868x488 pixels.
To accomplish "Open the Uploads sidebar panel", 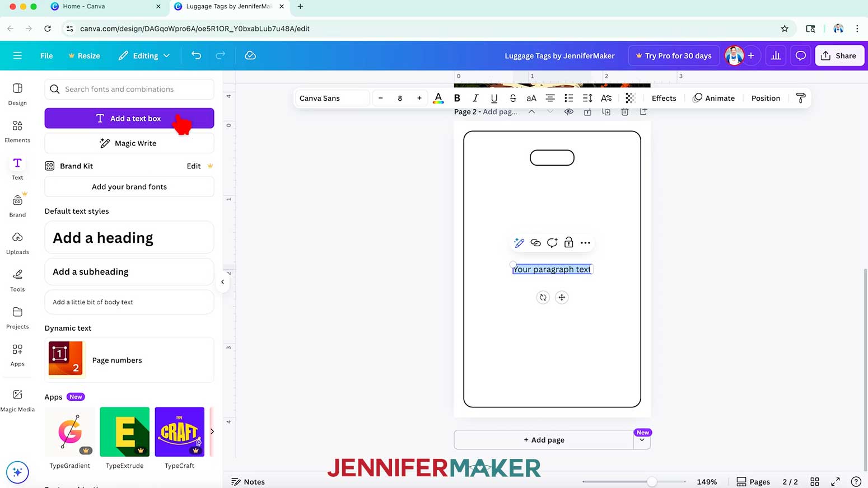I will tap(17, 243).
